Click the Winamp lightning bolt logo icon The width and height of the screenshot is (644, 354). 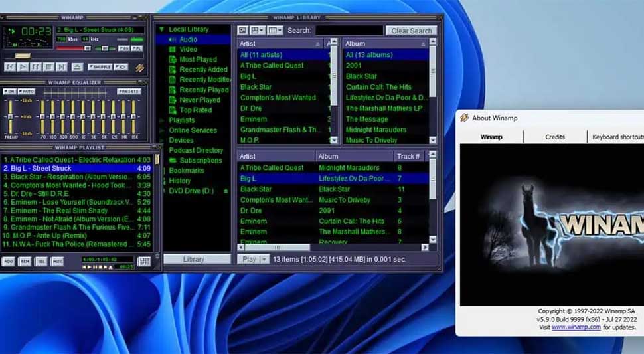(139, 68)
